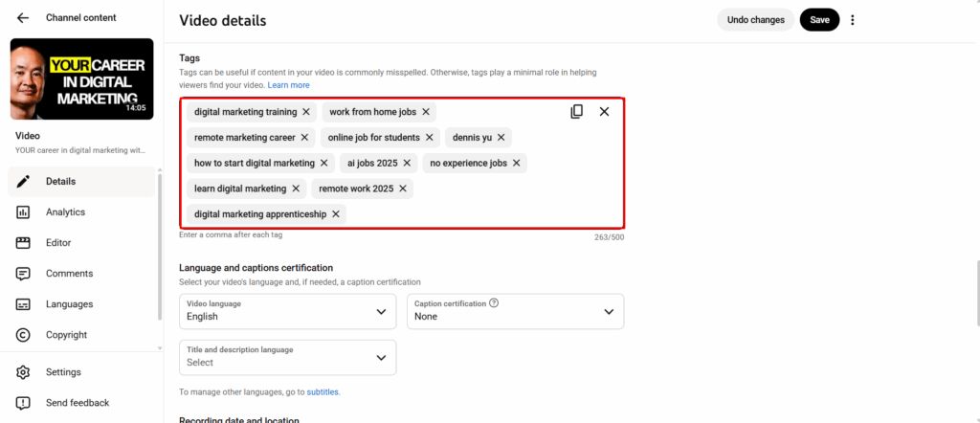980x423 pixels.
Task: Expand the Video language dropdown
Action: [x=287, y=311]
